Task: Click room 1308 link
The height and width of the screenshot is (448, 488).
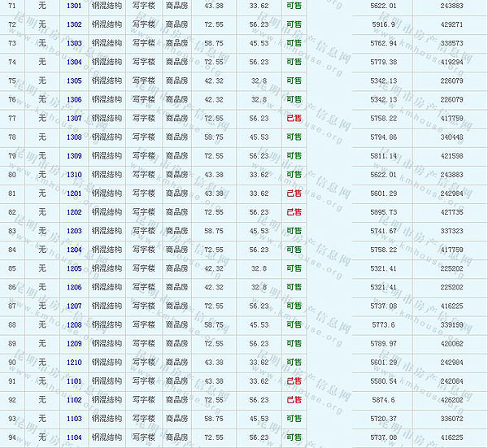Action: click(x=74, y=137)
